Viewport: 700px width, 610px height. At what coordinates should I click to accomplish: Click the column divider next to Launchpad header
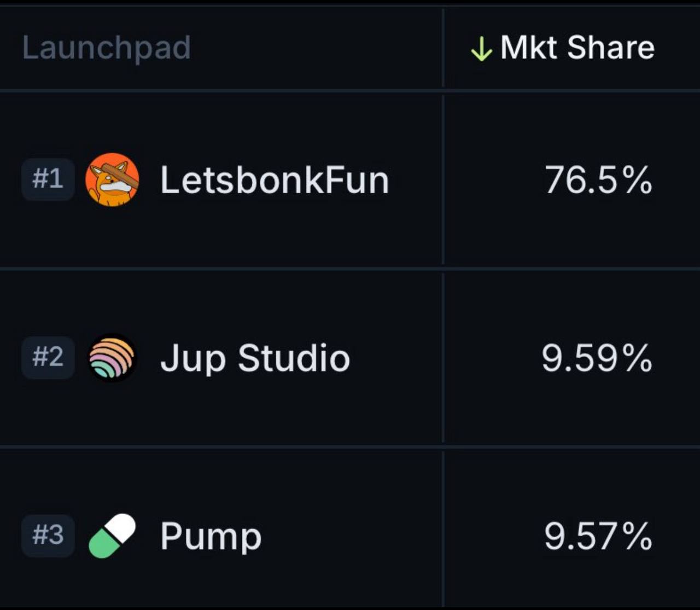[x=443, y=48]
